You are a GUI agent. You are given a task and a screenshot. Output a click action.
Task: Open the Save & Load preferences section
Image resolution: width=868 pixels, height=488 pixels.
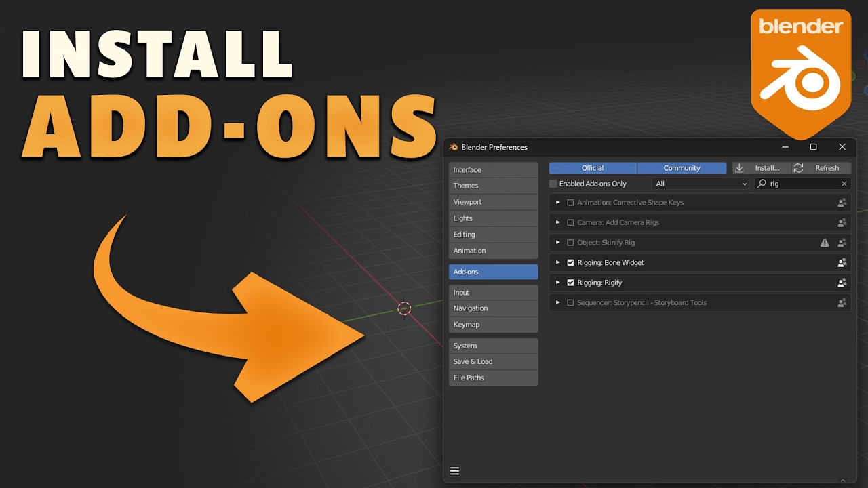pyautogui.click(x=493, y=362)
